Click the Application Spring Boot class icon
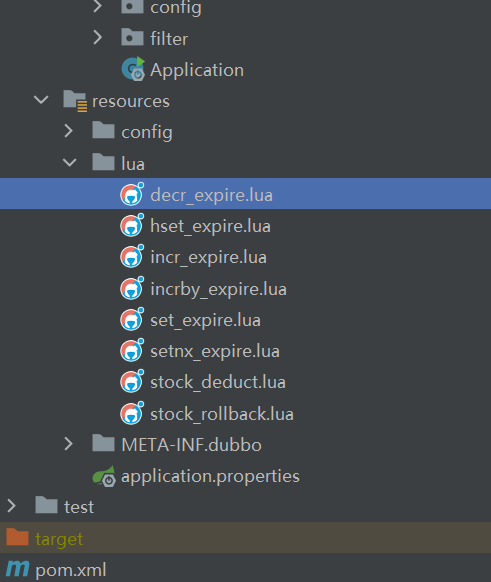491x582 pixels. (x=133, y=69)
